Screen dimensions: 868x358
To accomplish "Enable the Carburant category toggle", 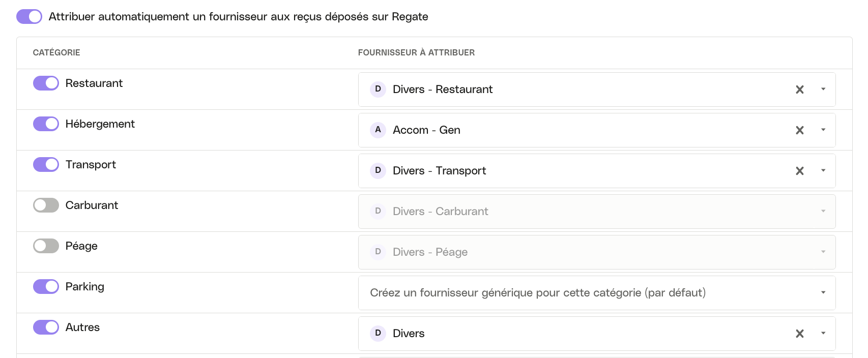I will pos(46,205).
